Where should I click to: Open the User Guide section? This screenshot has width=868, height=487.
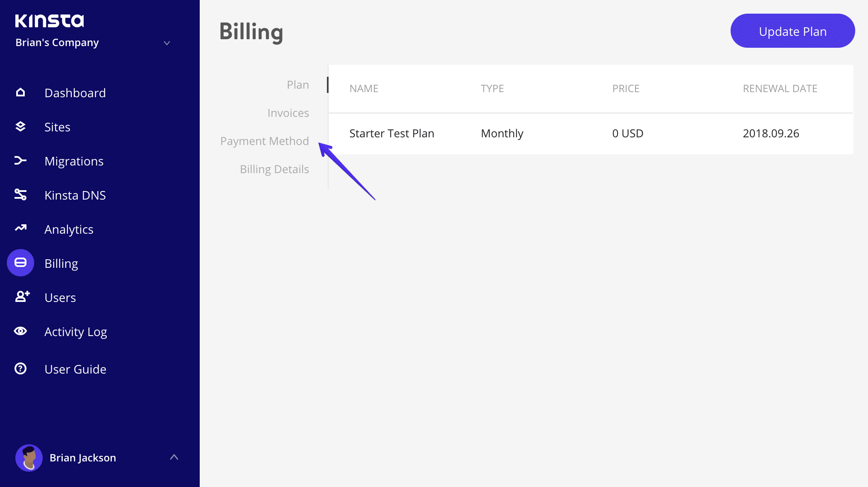[x=76, y=369]
